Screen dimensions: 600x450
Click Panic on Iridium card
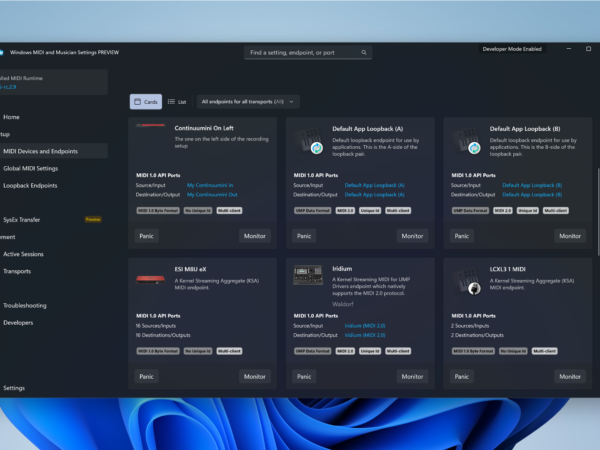(x=304, y=377)
